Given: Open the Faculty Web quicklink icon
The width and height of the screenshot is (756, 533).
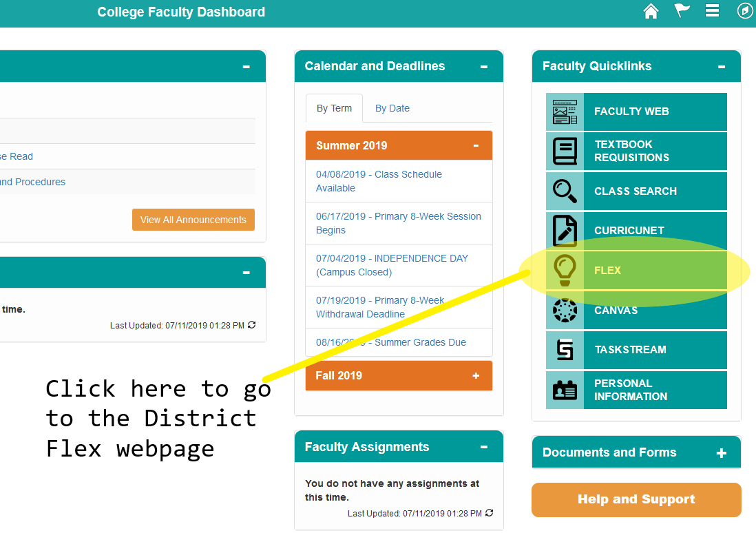Looking at the screenshot, I should [x=565, y=112].
